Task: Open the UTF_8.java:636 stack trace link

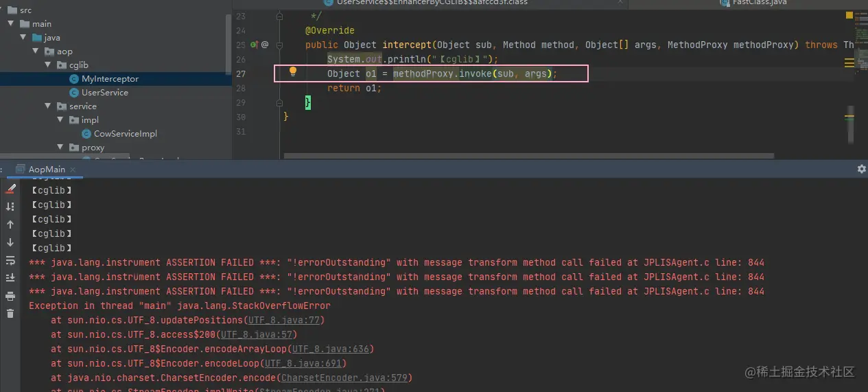Action: click(x=331, y=349)
